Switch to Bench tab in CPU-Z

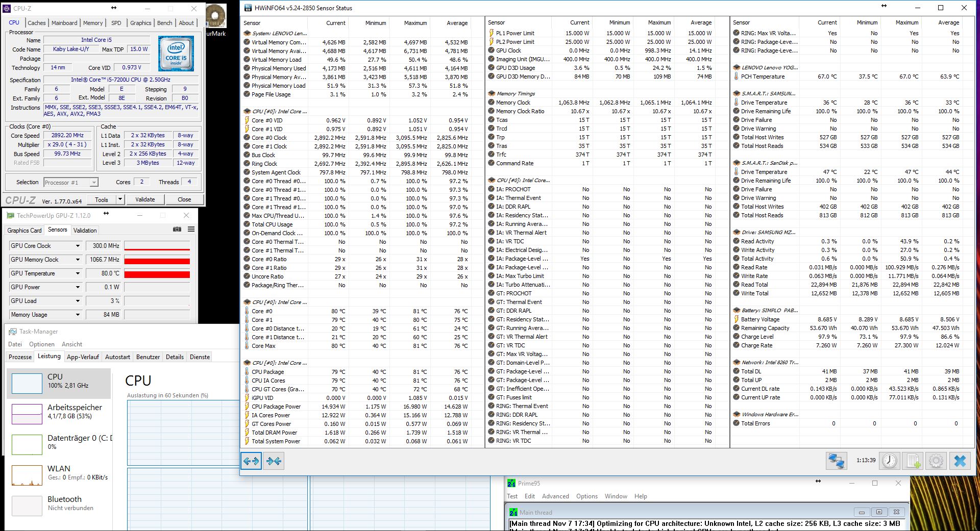click(164, 23)
